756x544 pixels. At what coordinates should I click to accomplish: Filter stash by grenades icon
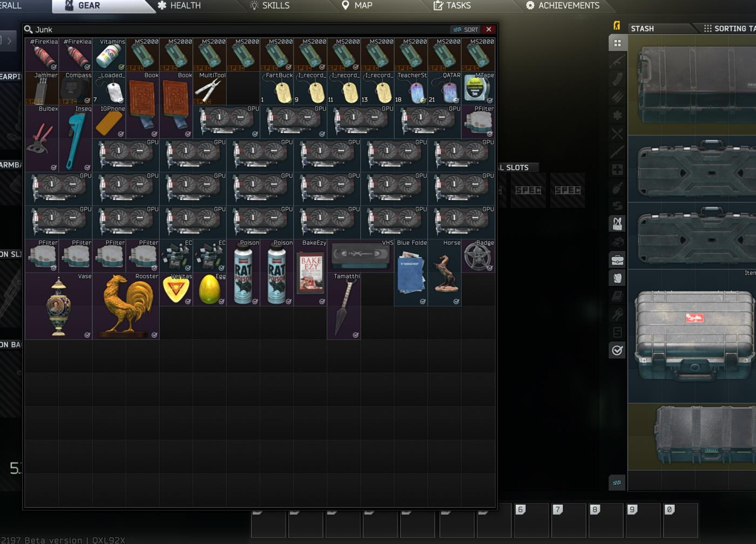click(617, 188)
